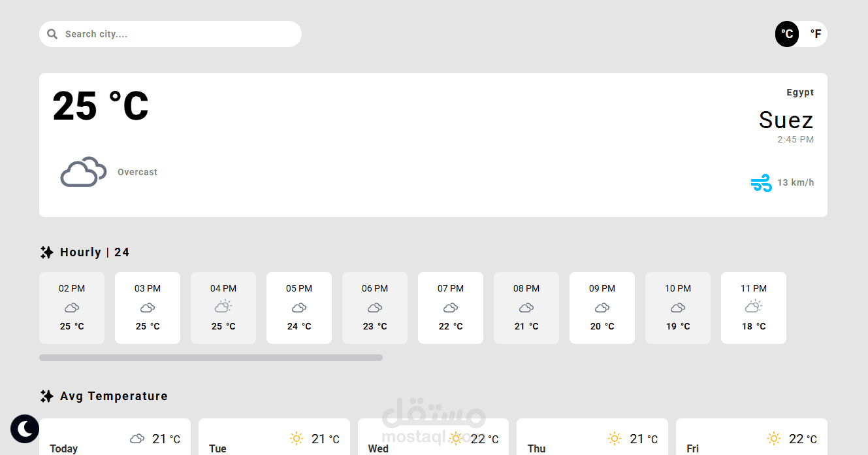This screenshot has height=455, width=868.
Task: Click the Suez city name
Action: (786, 120)
